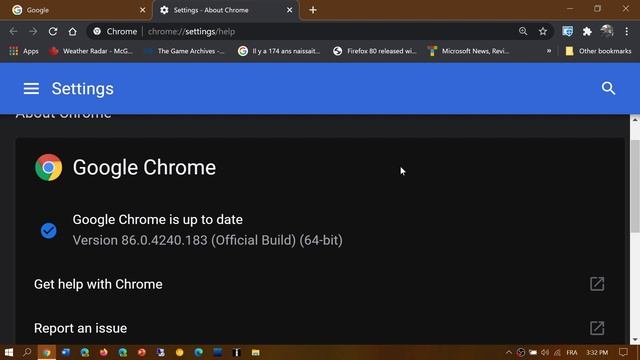Click the network icon in system tray
This screenshot has width=640, height=360.
pos(557,352)
